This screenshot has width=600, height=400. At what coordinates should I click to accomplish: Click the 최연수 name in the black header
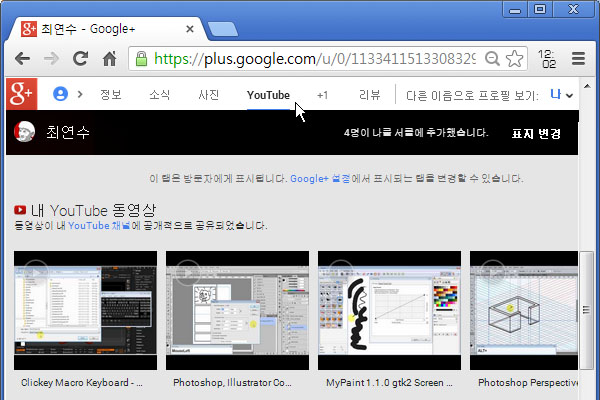point(68,132)
